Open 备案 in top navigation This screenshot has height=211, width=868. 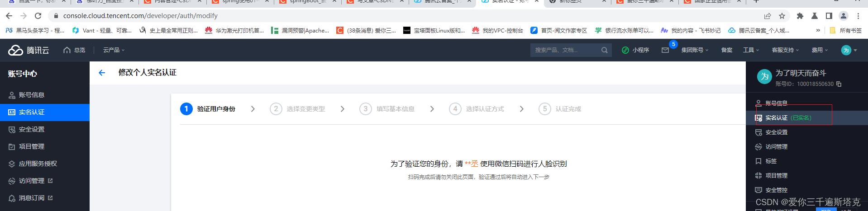pyautogui.click(x=727, y=50)
